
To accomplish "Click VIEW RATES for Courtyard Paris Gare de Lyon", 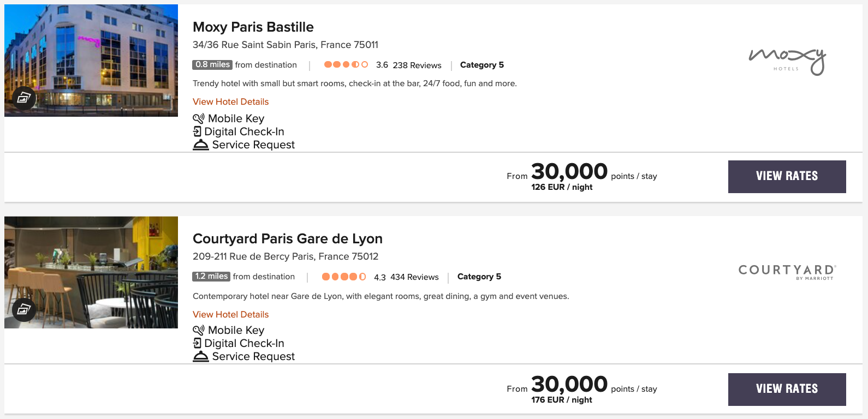I will [x=787, y=389].
